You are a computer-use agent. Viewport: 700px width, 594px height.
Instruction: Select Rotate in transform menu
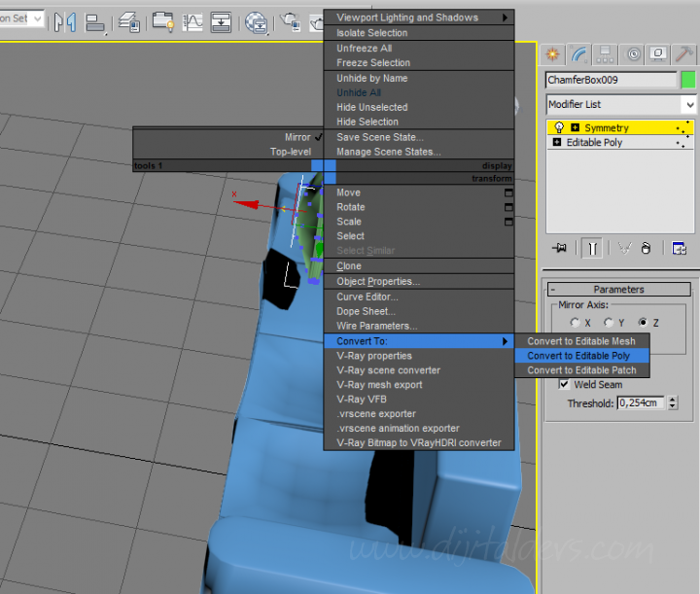click(413, 207)
